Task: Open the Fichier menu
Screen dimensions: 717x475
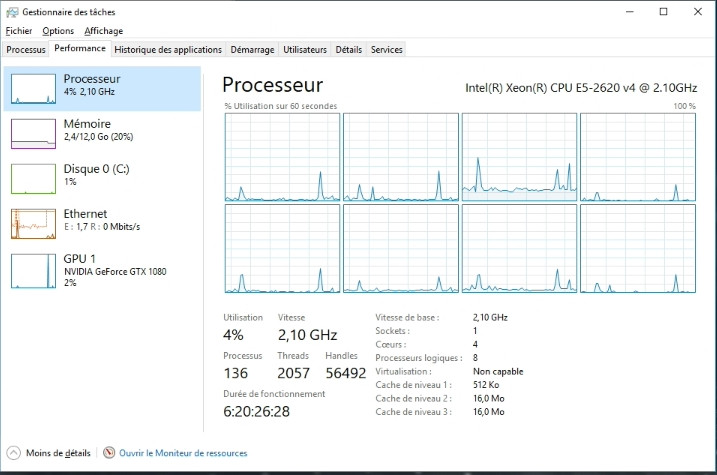Action: click(x=19, y=31)
